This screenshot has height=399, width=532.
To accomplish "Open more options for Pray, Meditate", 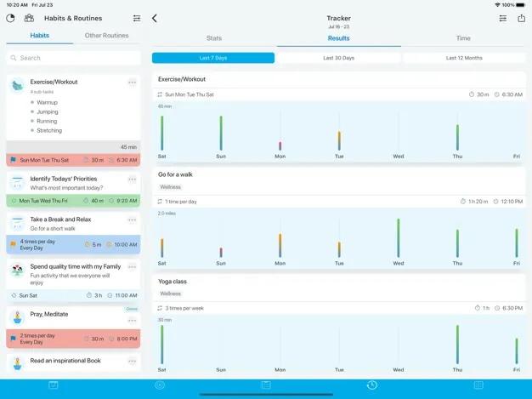I will pos(132,321).
